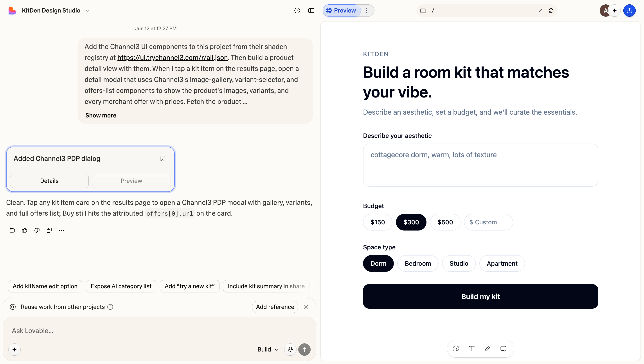The height and width of the screenshot is (364, 644).
Task: Activate the pencil edit tool in preview toolbar
Action: (x=487, y=348)
